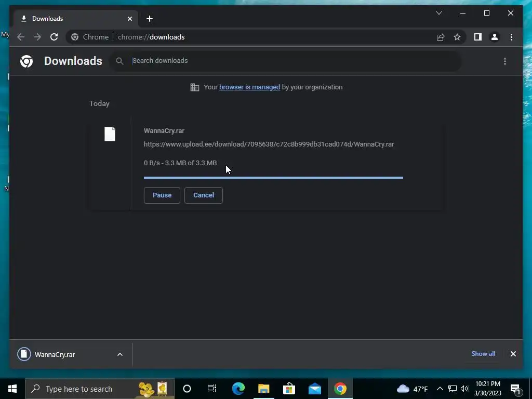Open the profile avatar menu
The width and height of the screenshot is (532, 399).
tap(495, 37)
